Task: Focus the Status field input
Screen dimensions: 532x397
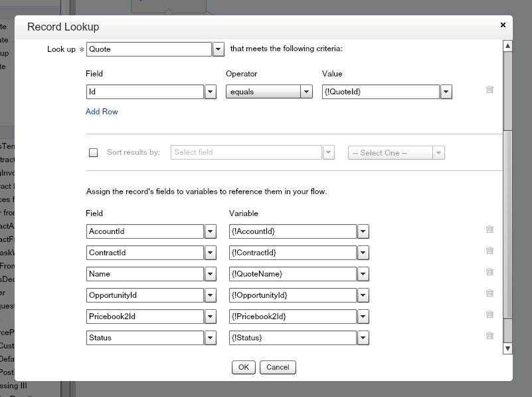Action: tap(145, 338)
